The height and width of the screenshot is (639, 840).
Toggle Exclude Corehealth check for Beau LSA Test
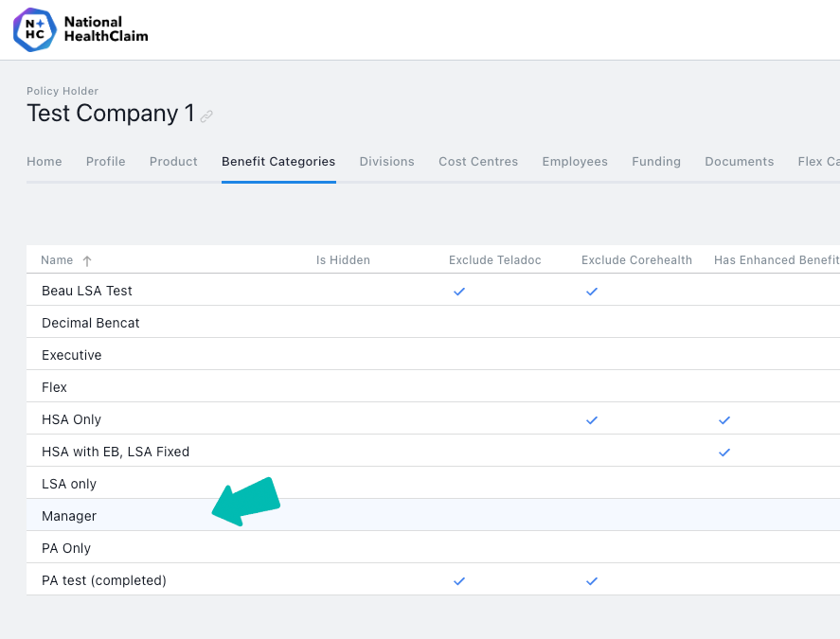click(x=592, y=292)
